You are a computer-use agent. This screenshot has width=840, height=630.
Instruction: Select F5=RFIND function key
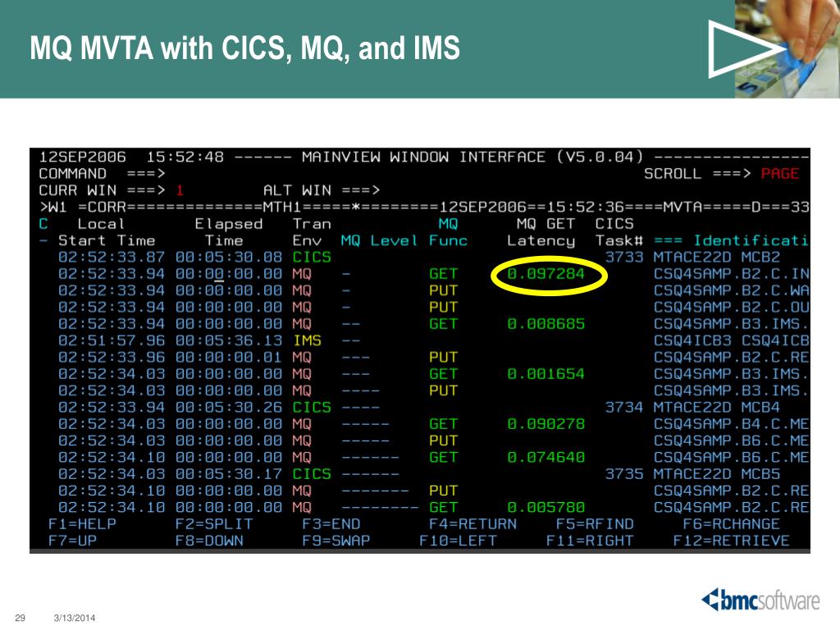click(595, 524)
